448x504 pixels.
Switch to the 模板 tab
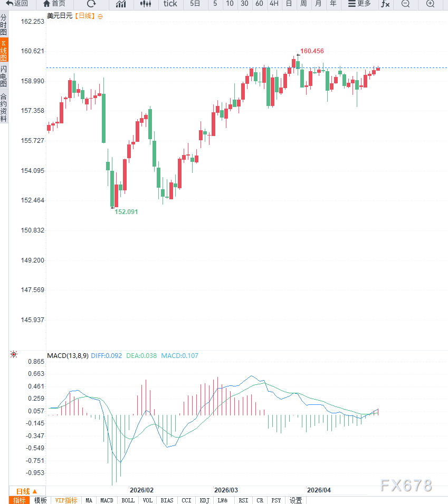coord(40,500)
